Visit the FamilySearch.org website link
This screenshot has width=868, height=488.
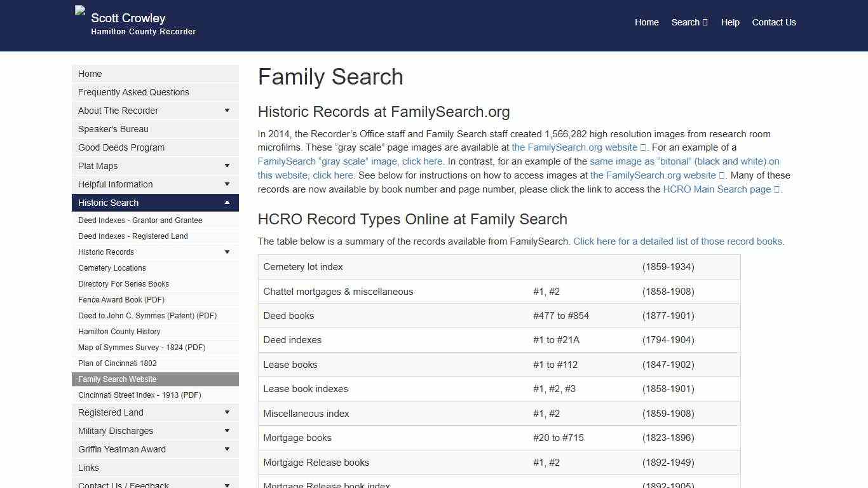point(577,147)
